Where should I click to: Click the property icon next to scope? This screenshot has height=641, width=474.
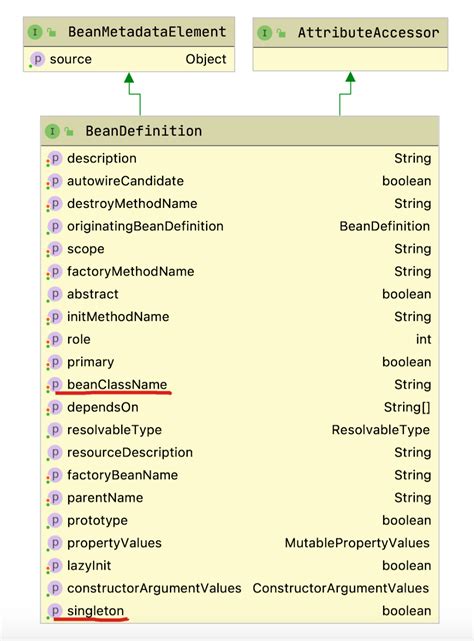click(x=54, y=249)
